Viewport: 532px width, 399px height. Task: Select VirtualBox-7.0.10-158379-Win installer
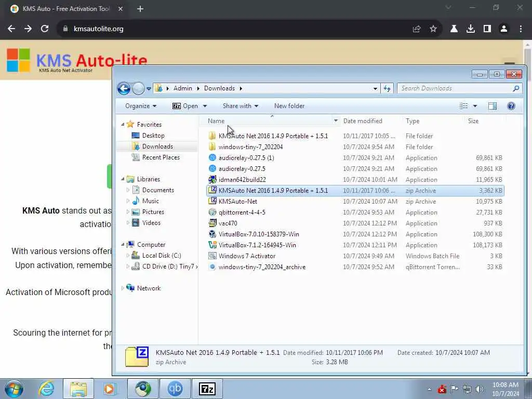point(259,234)
